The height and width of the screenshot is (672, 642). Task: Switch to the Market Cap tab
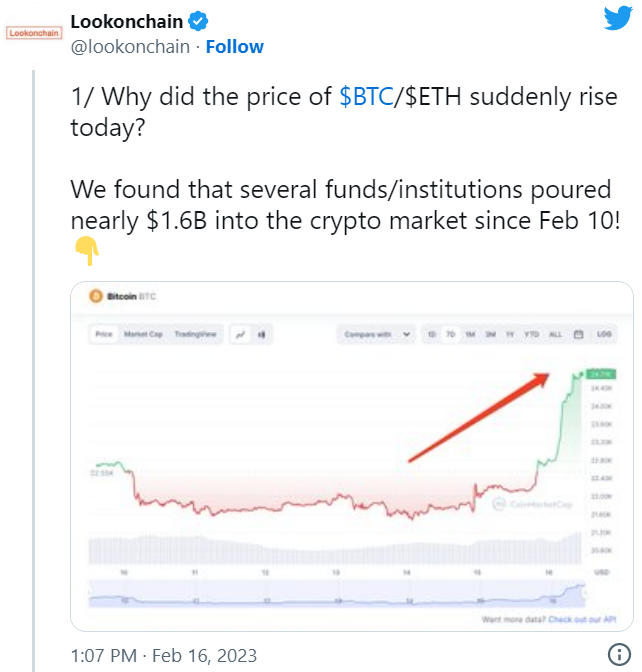(x=142, y=334)
